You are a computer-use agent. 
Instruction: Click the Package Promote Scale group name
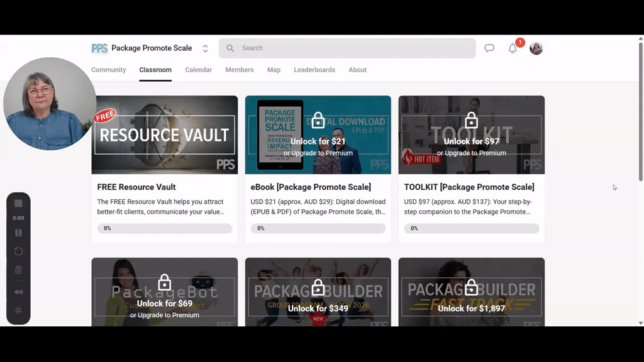coord(152,48)
